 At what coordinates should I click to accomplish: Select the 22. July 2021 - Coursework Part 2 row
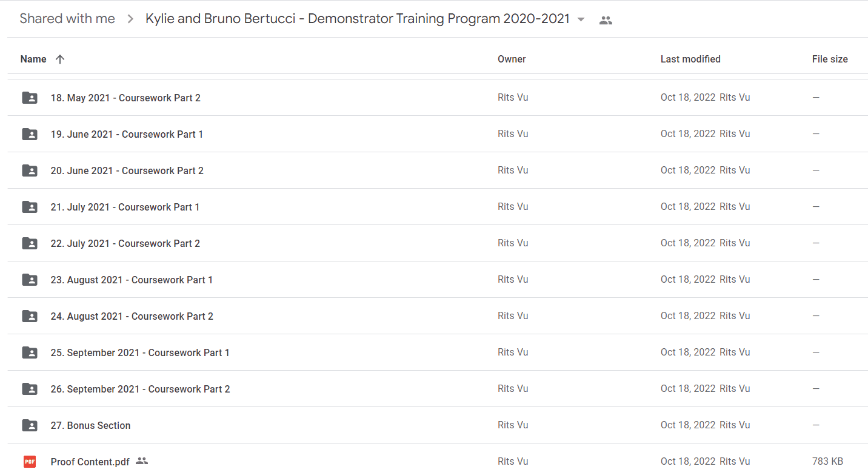[438, 243]
